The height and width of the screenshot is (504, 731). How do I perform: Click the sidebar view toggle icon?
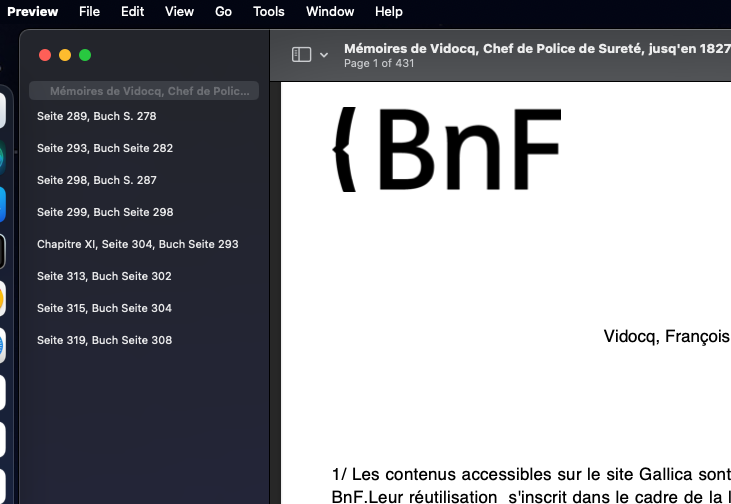(301, 55)
